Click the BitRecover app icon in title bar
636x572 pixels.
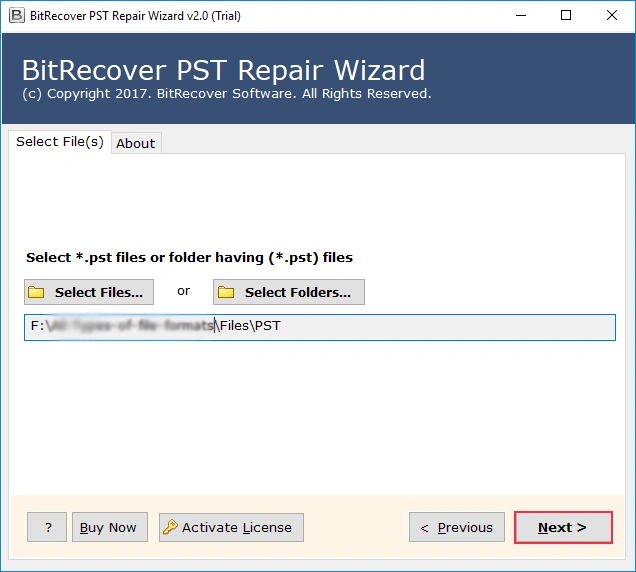(16, 15)
